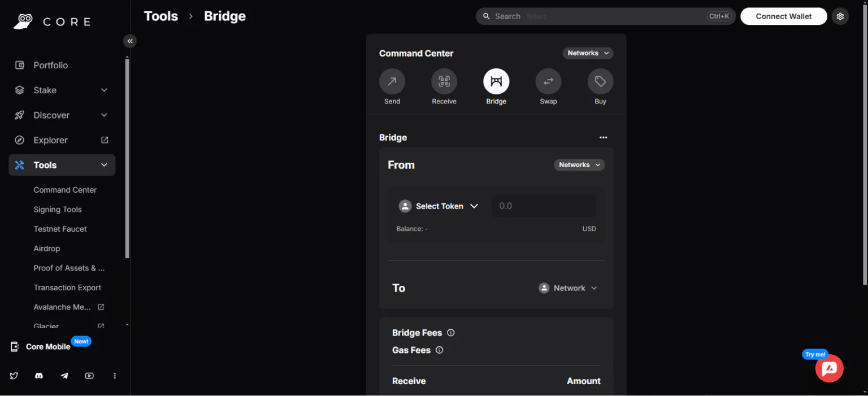Collapse the sidebar with double-chevron button
This screenshot has width=868, height=396.
point(130,41)
